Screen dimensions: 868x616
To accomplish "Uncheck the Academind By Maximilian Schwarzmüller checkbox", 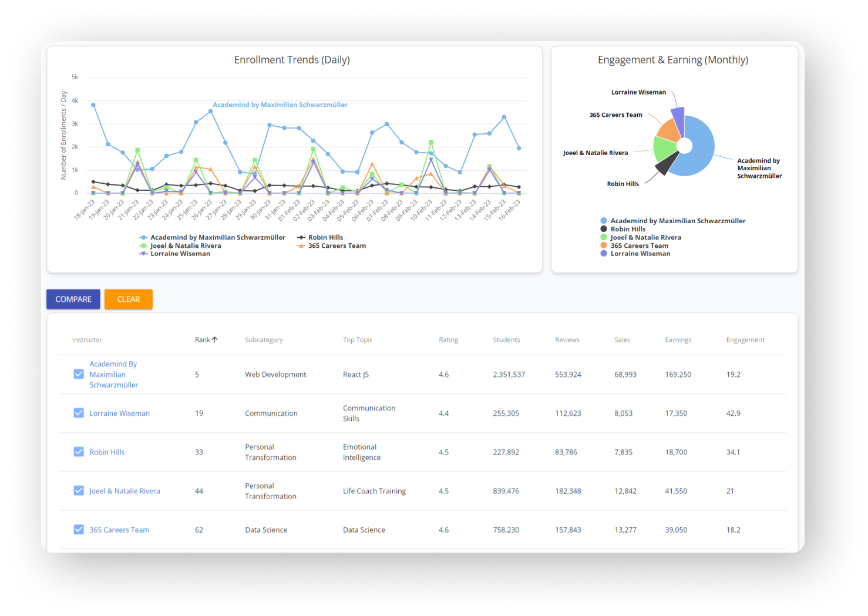I will (x=79, y=374).
